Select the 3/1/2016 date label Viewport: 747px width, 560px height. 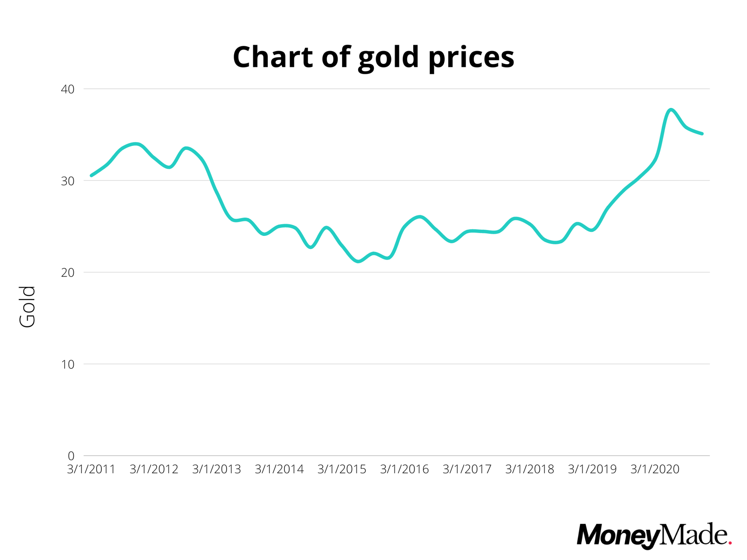point(405,469)
